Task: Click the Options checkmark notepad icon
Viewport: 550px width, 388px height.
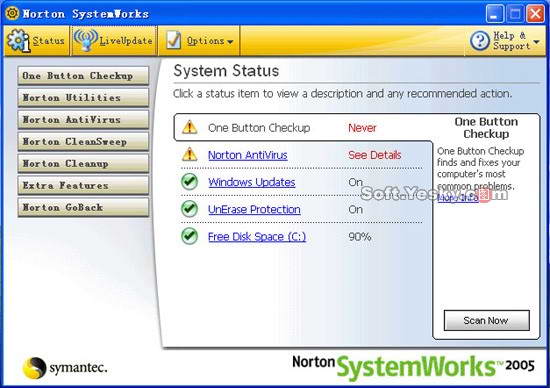Action: pyautogui.click(x=174, y=40)
